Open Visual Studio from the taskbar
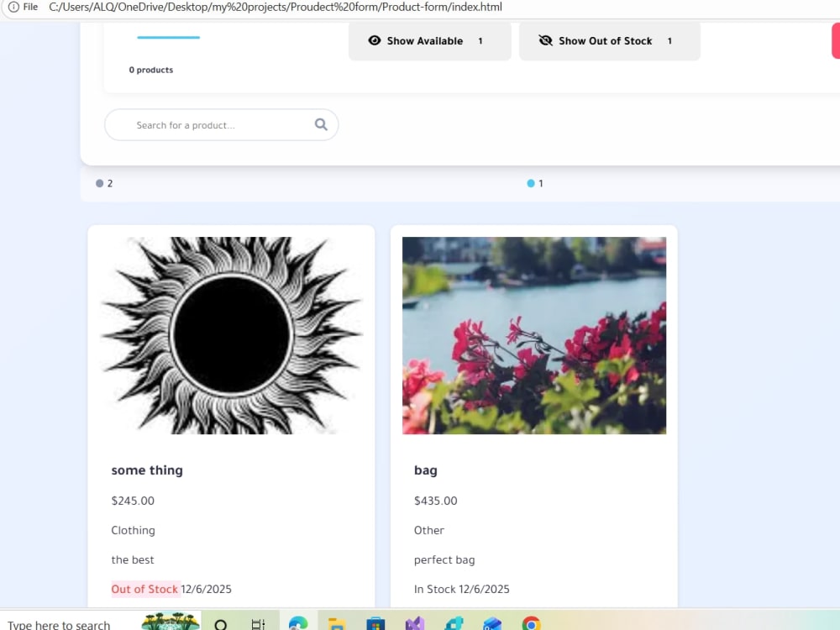The height and width of the screenshot is (630, 840). click(415, 624)
